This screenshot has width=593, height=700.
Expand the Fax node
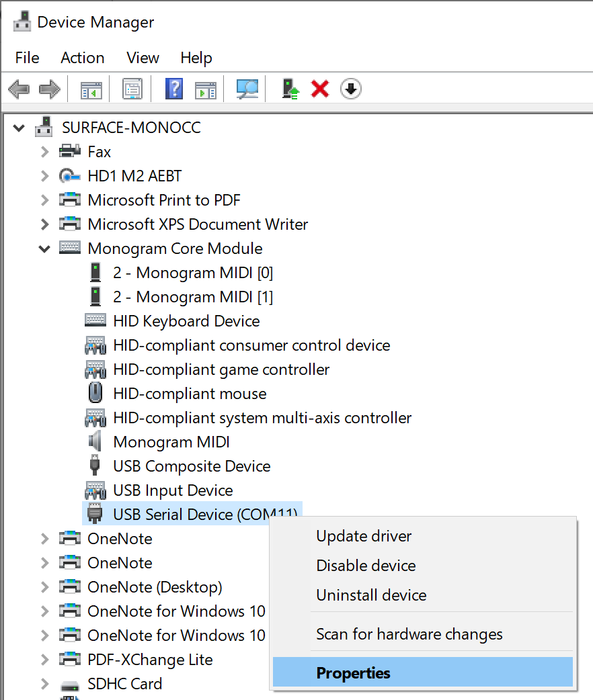pos(44,152)
